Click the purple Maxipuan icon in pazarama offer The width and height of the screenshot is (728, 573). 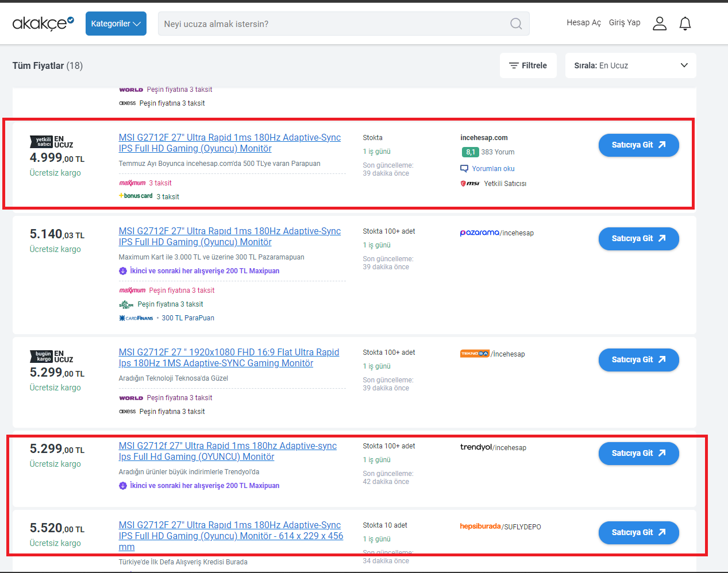coord(123,271)
